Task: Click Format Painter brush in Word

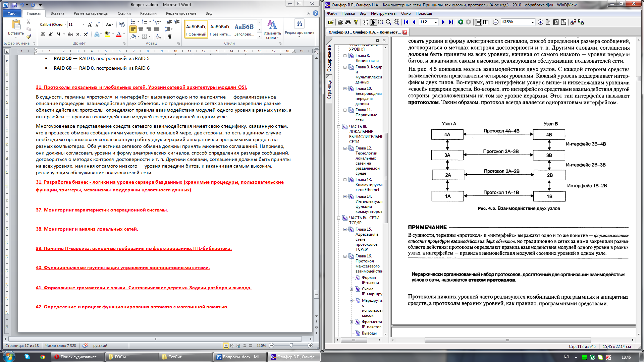Action: 29,37
